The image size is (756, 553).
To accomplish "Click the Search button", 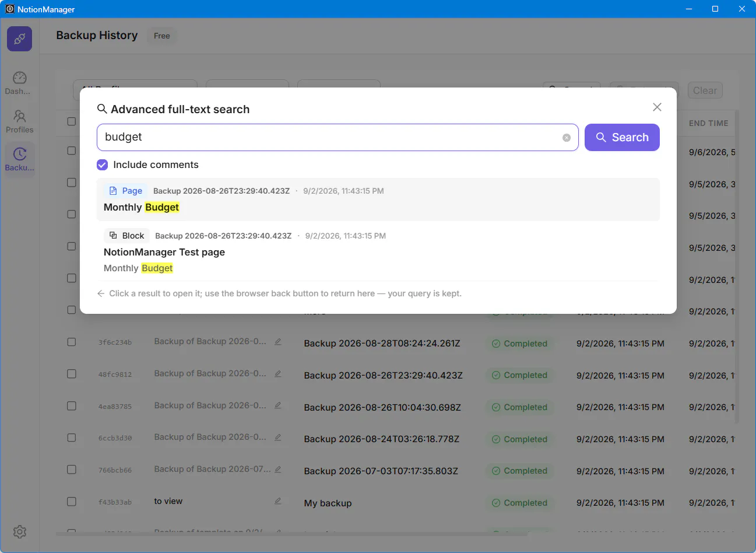I will (622, 137).
